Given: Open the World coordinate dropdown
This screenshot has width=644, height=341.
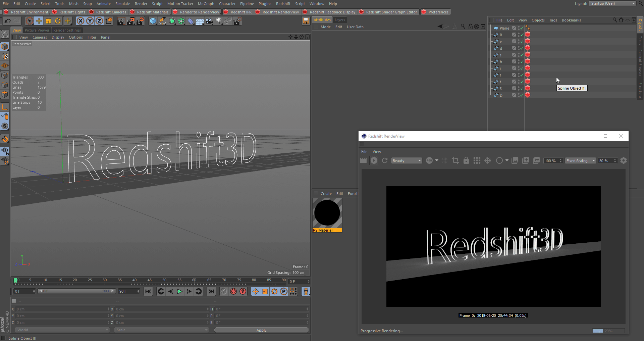Looking at the screenshot, I should click(x=62, y=330).
